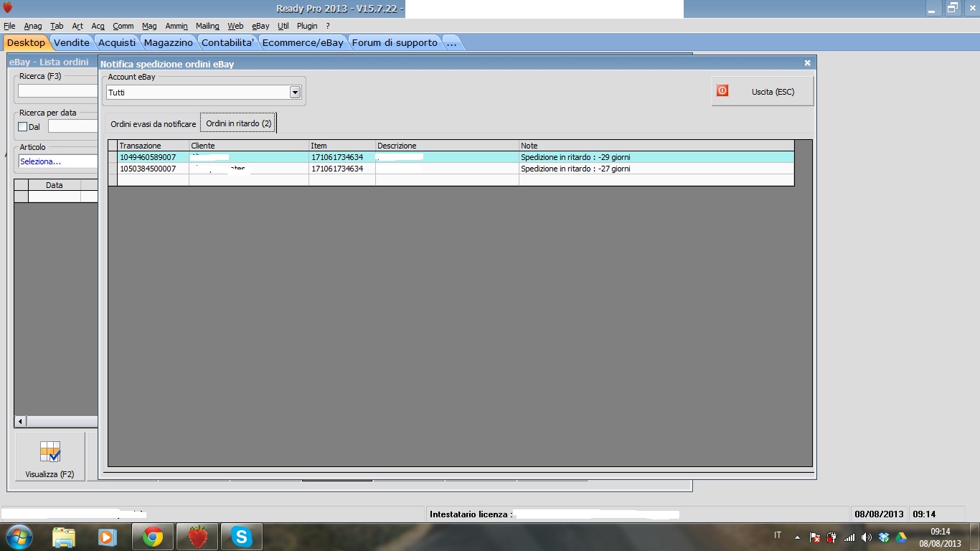
Task: Open the Tab menu
Action: pyautogui.click(x=57, y=26)
